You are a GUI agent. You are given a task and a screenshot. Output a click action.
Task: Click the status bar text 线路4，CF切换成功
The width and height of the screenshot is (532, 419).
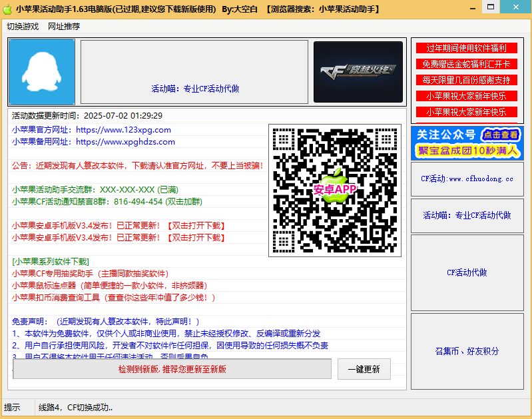click(x=76, y=408)
